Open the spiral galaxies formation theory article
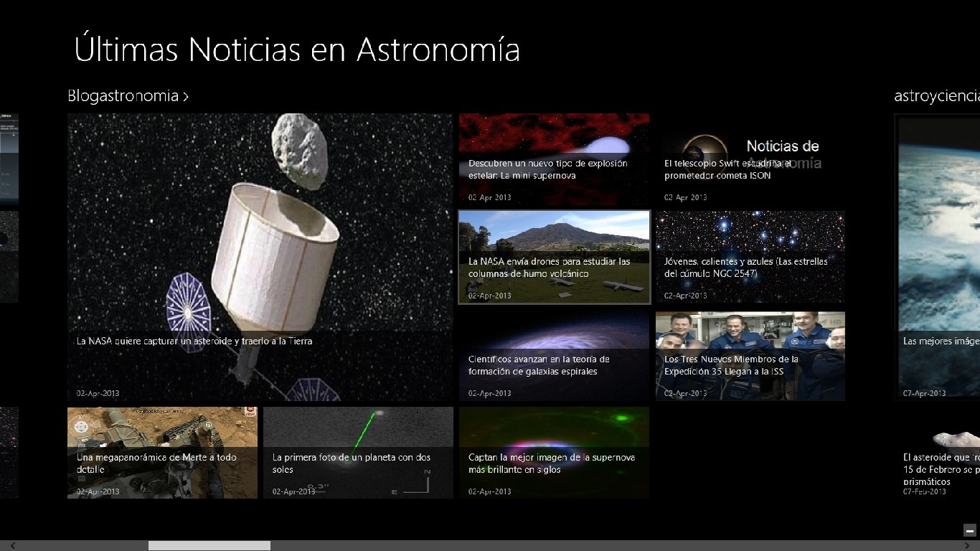Viewport: 980px width, 551px height. [x=554, y=355]
